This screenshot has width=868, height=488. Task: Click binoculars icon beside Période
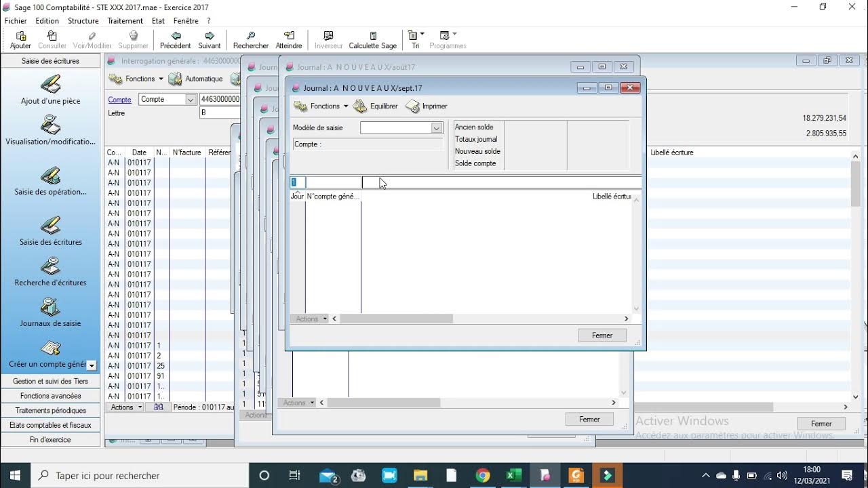click(159, 407)
